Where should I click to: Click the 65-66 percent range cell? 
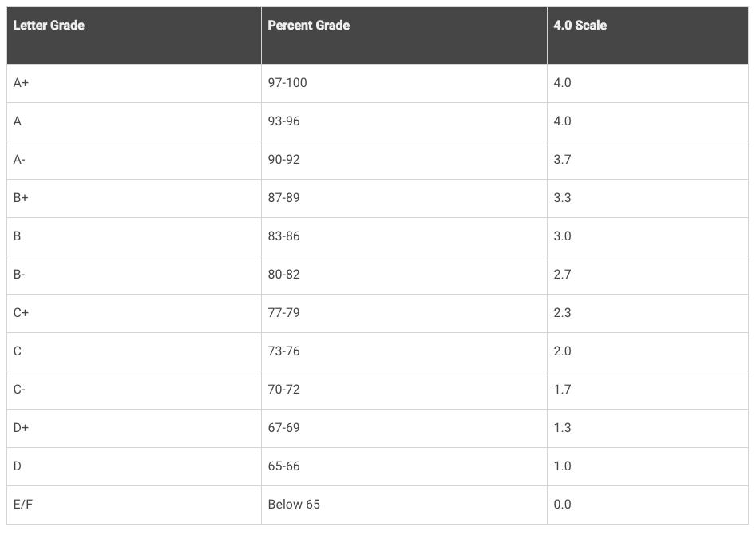tap(284, 466)
